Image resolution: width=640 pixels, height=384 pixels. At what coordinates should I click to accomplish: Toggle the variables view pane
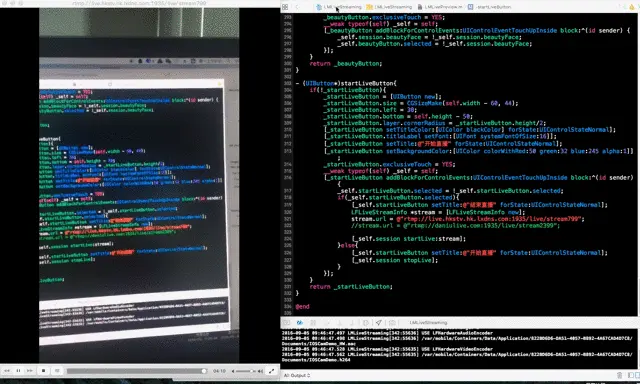click(631, 375)
